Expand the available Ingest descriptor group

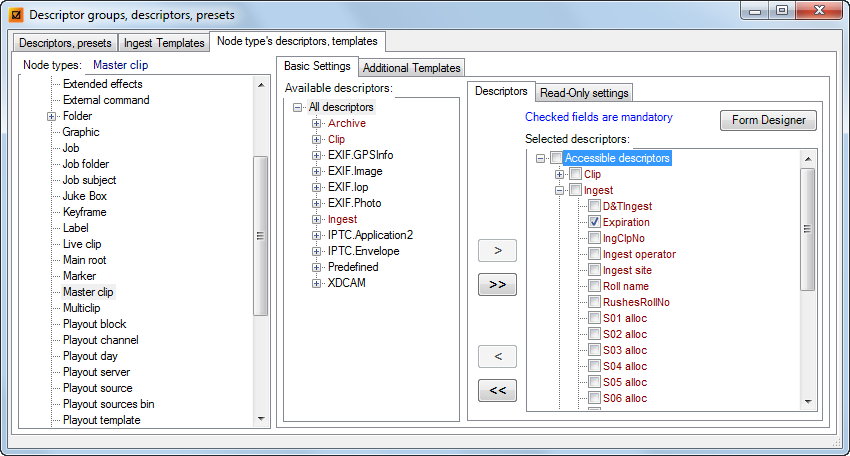317,219
